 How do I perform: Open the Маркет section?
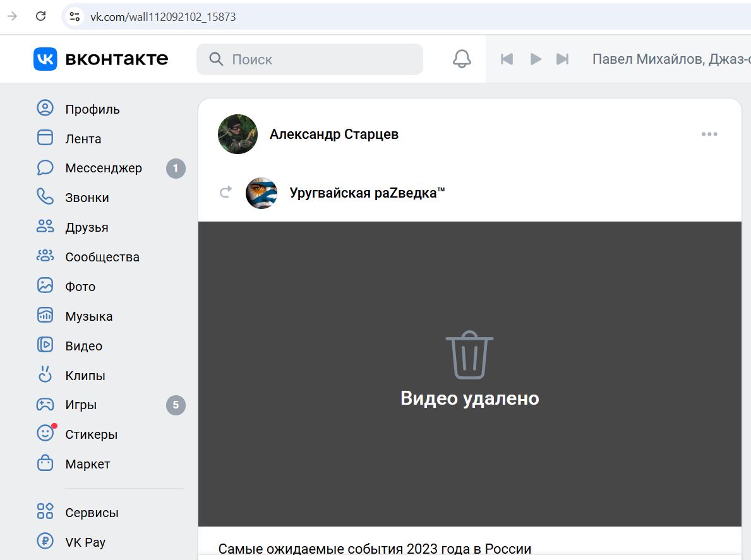point(88,464)
